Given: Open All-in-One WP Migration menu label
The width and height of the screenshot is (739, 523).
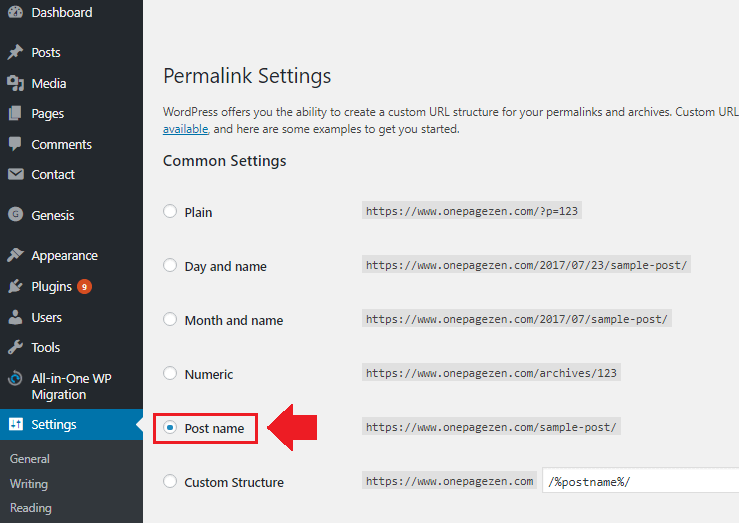Looking at the screenshot, I should click(71, 386).
